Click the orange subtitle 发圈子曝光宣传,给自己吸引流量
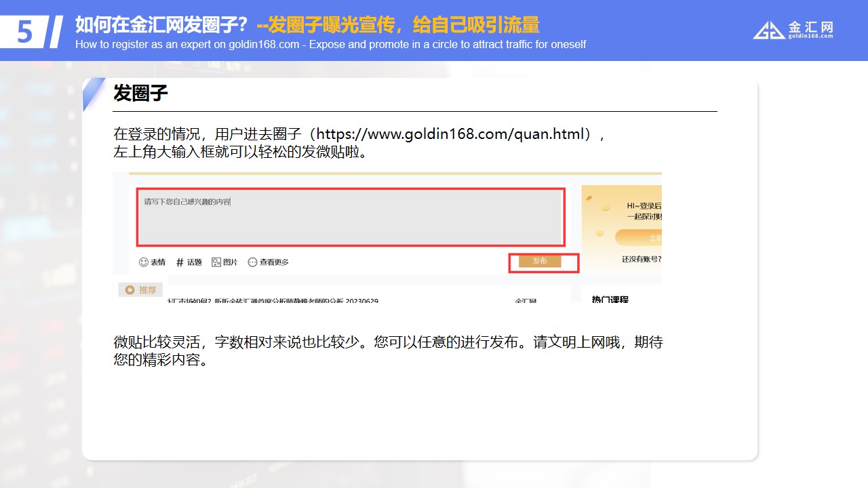The width and height of the screenshot is (868, 488). pos(398,25)
